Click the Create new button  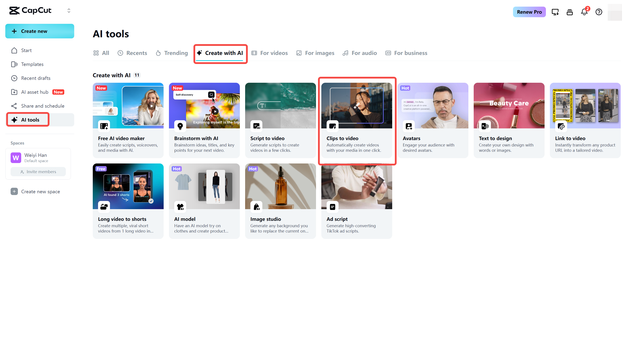point(40,31)
